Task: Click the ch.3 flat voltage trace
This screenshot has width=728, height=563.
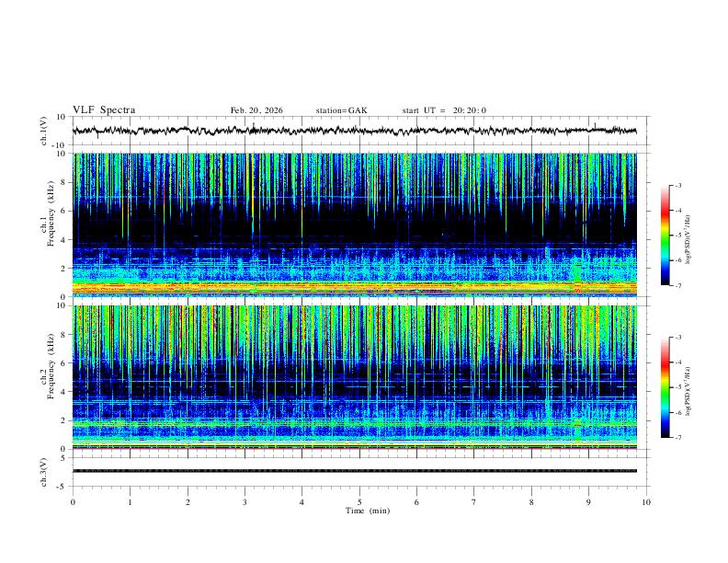Action: coord(355,471)
